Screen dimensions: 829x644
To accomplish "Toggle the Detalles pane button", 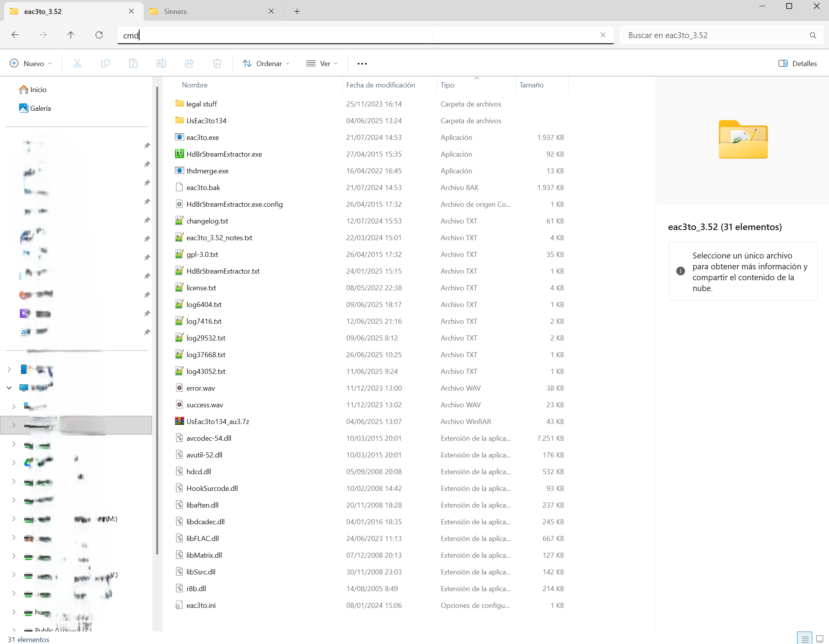I will (798, 64).
